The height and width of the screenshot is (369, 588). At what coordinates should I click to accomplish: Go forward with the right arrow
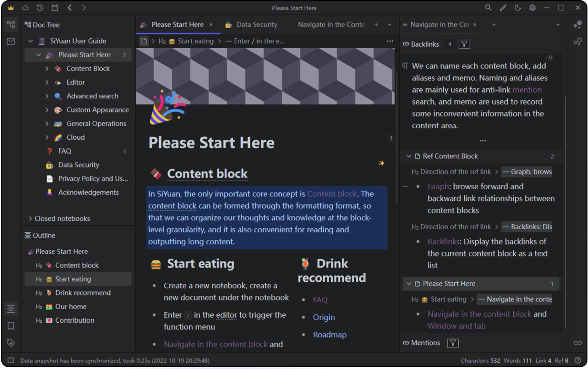click(x=84, y=8)
